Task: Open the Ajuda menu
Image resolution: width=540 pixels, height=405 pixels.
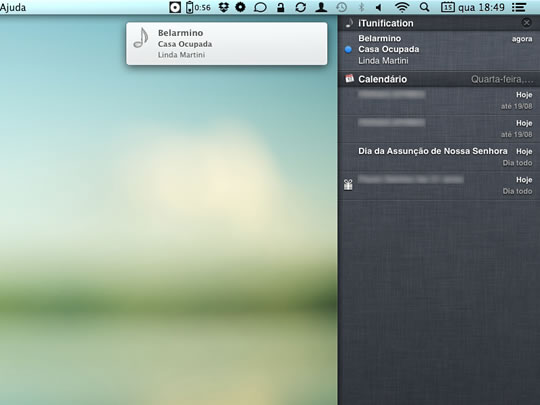Action: (x=13, y=7)
